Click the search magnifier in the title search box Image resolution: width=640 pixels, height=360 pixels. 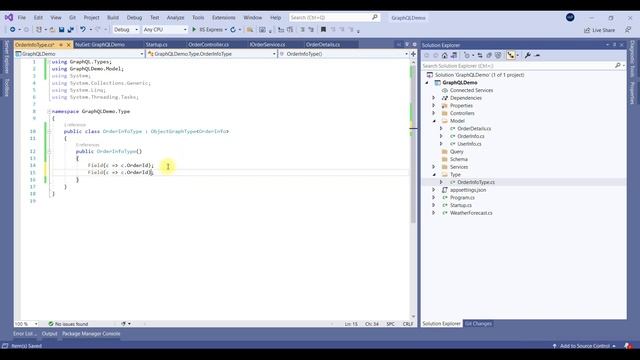pos(375,18)
